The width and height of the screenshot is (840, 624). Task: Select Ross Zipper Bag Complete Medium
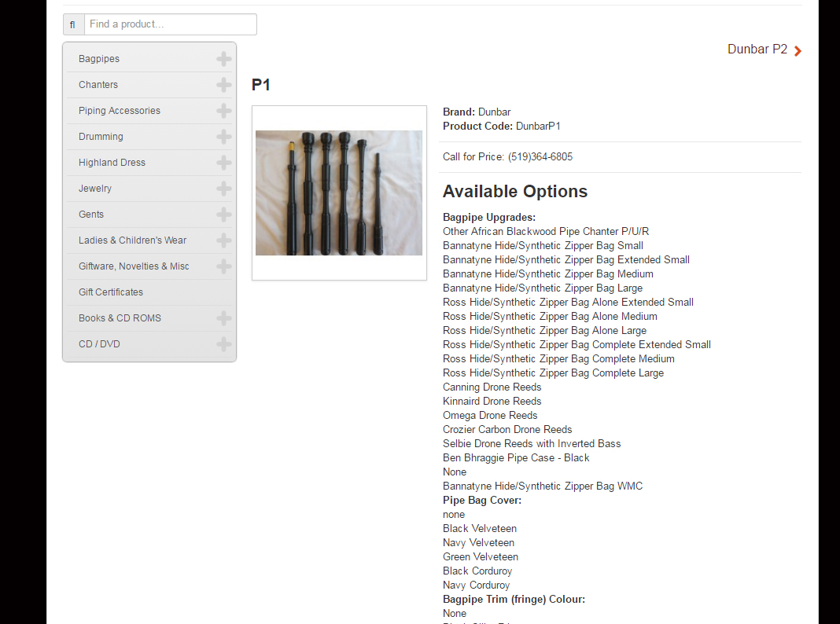point(558,359)
